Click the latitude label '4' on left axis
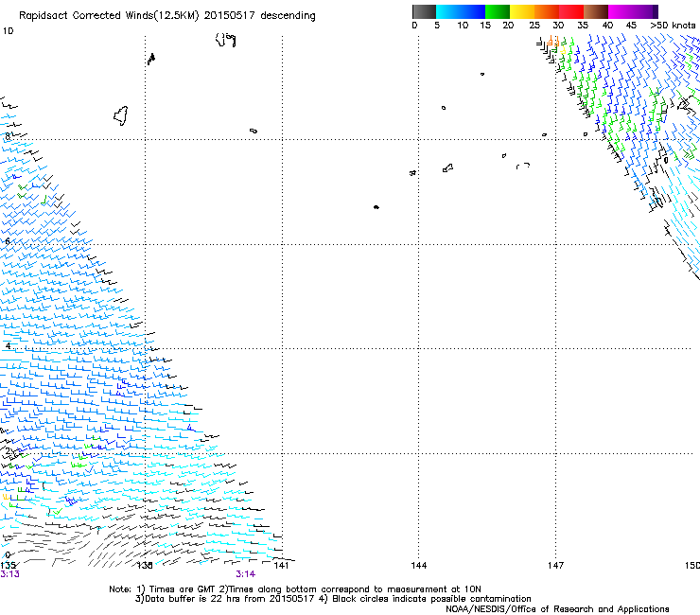 tap(8, 346)
